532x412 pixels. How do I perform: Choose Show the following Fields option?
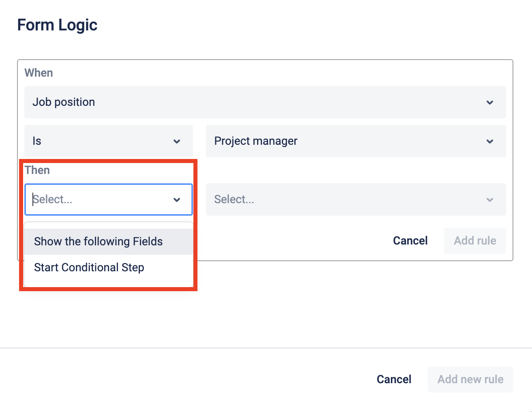(x=99, y=242)
